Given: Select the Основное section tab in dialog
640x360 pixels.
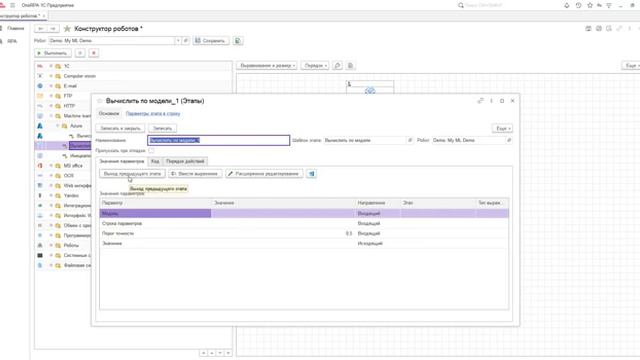Looking at the screenshot, I should point(109,113).
